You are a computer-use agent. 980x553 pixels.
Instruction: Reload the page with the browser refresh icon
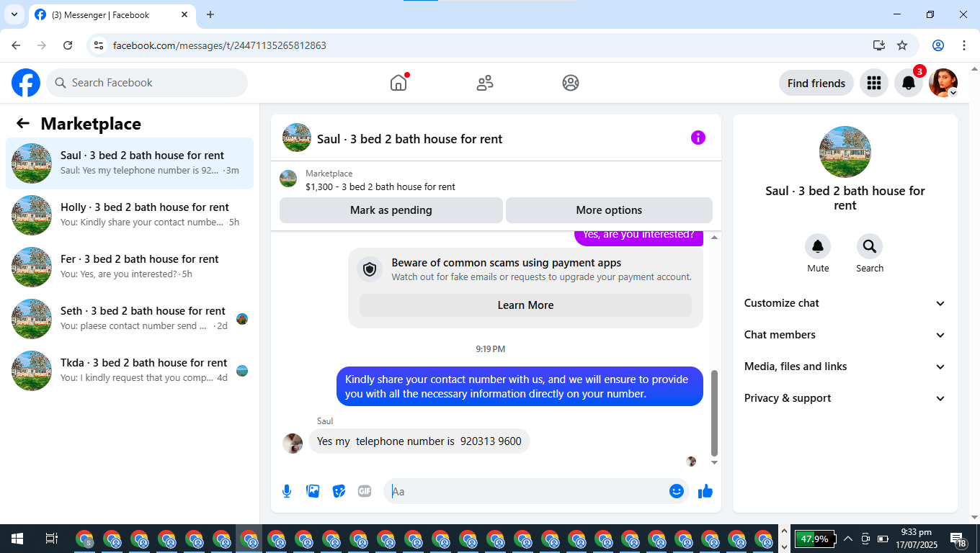pos(68,45)
